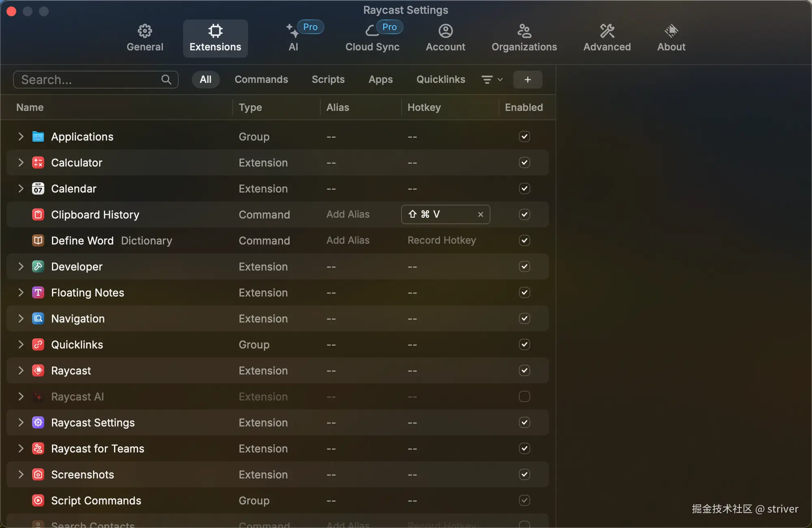Click the Account person icon
This screenshot has height=528, width=812.
click(445, 31)
